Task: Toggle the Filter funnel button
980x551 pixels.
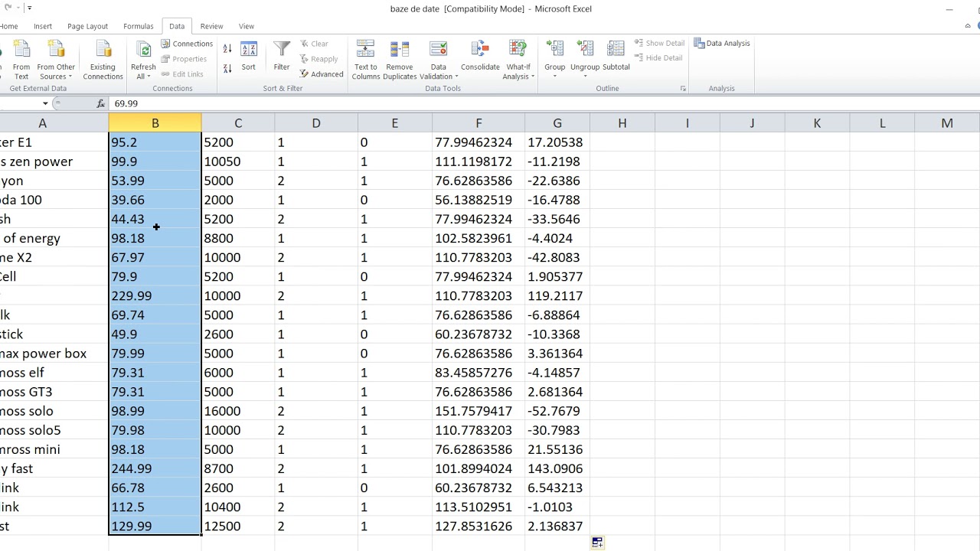Action: 282,57
